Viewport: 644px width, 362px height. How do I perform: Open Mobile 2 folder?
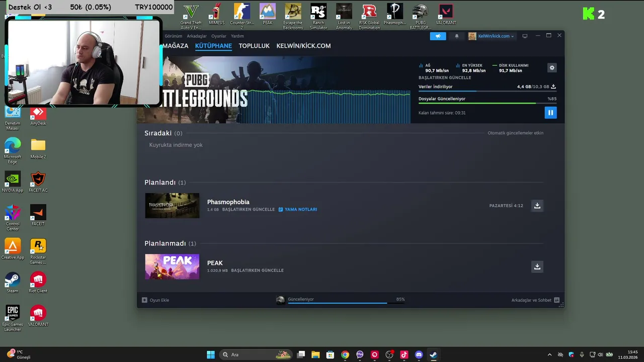[38, 148]
